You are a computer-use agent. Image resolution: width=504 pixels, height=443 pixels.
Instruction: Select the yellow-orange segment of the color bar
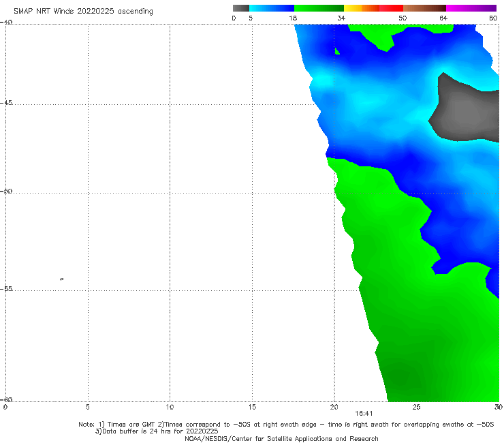(362, 8)
